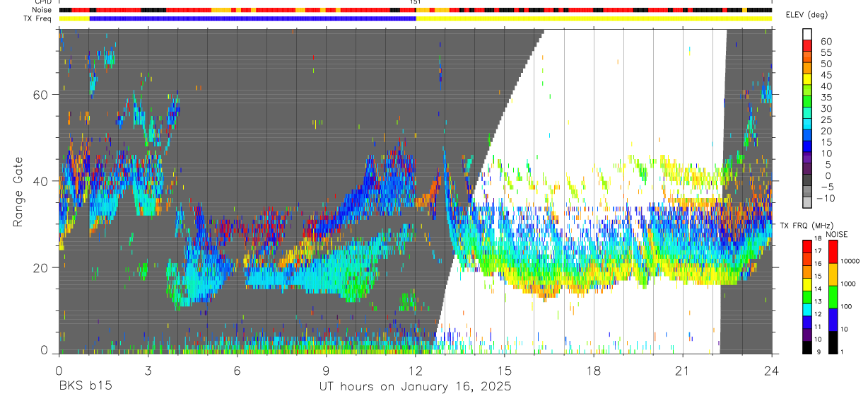Screen dimensions: 868x401
Task: Click the Range Gate axis tick '60'
Action: pyautogui.click(x=40, y=95)
